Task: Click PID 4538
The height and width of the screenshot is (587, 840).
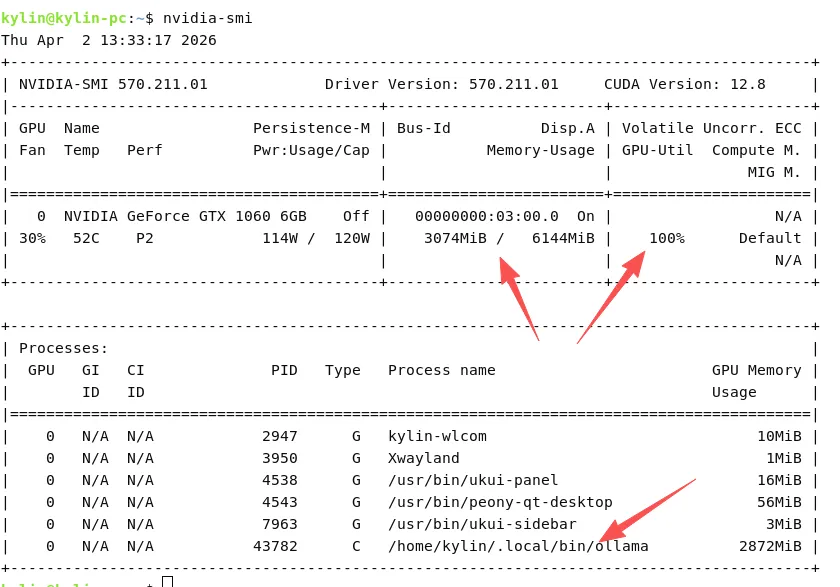Action: [280, 480]
